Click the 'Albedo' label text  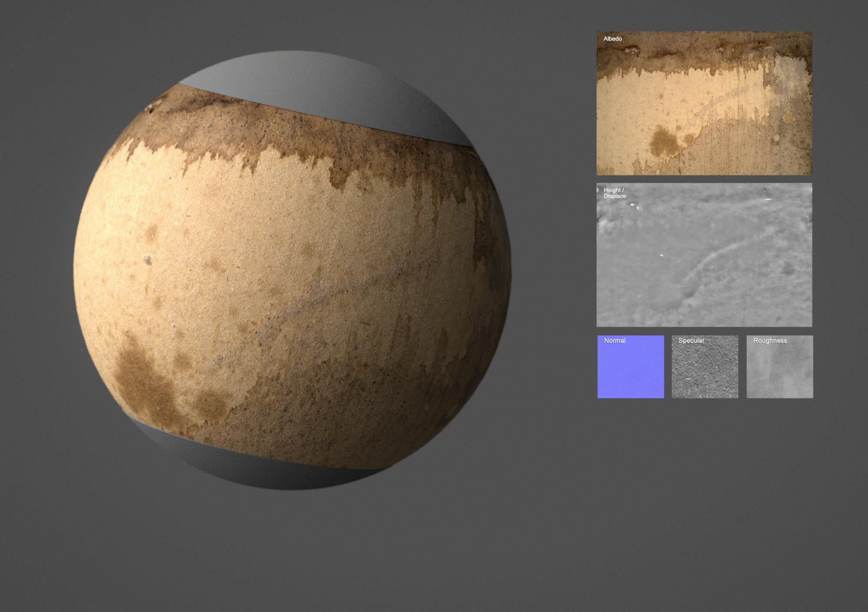(613, 39)
